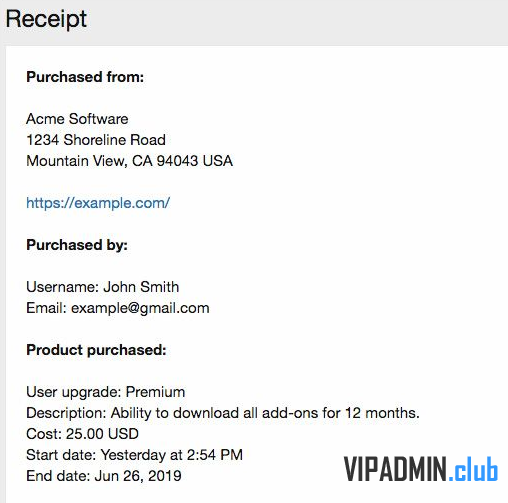Image resolution: width=508 pixels, height=503 pixels.
Task: Click the Description line about add-ons
Action: point(223,413)
